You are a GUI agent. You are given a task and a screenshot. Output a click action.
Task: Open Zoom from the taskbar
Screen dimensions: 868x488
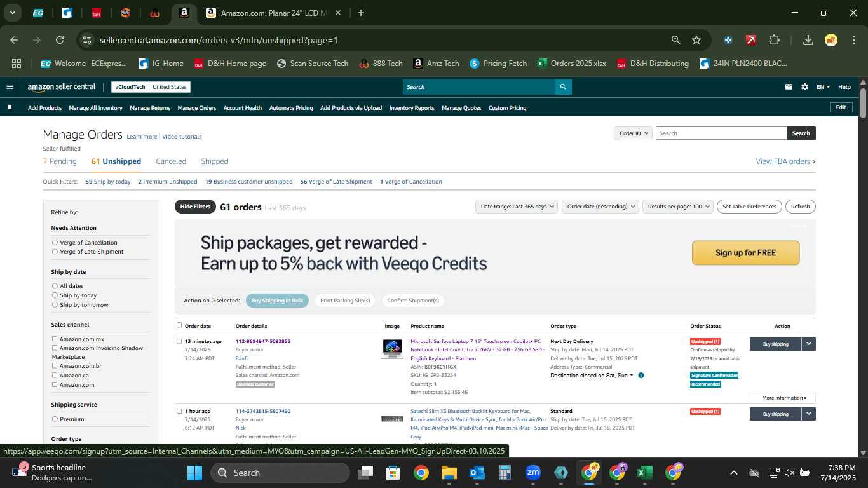533,473
